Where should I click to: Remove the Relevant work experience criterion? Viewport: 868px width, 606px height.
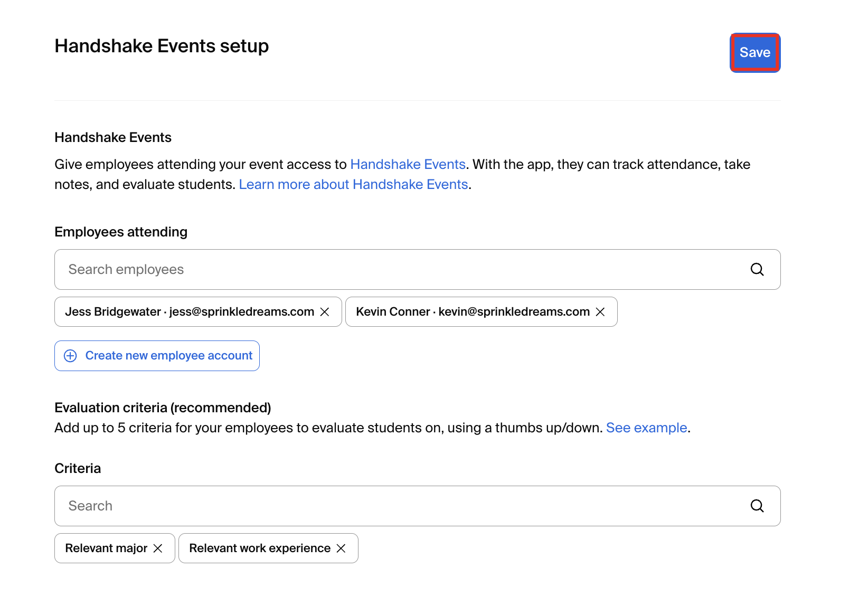point(341,548)
